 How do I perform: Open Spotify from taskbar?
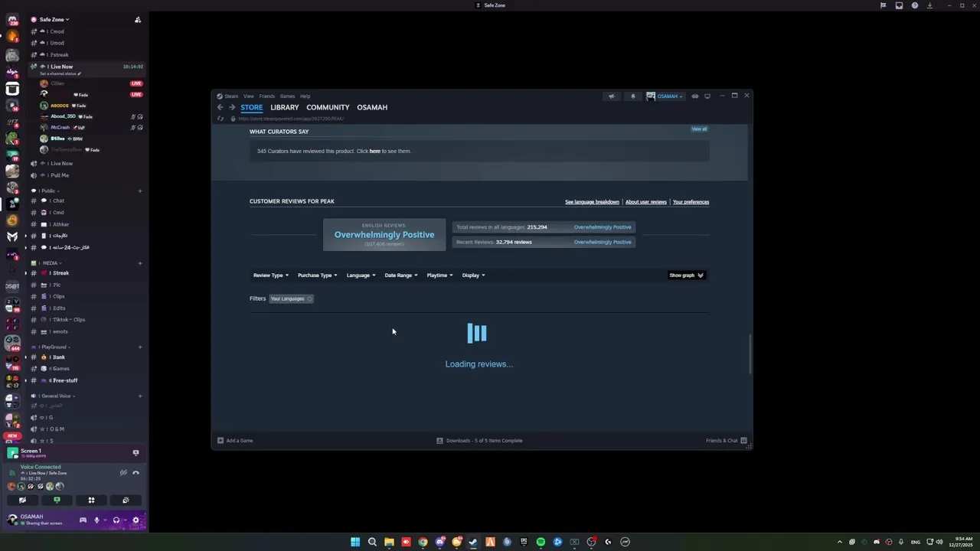point(541,542)
